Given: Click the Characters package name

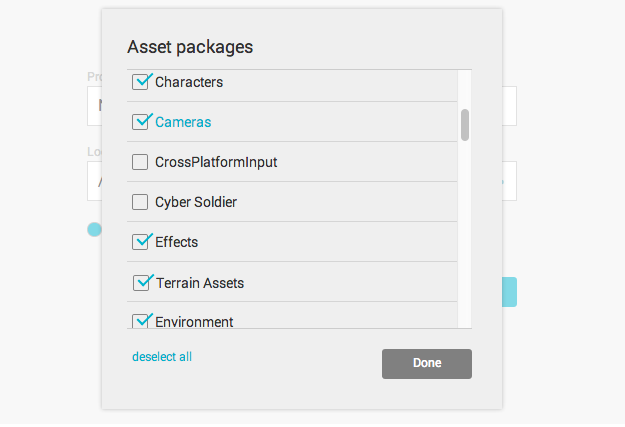Looking at the screenshot, I should (x=189, y=82).
